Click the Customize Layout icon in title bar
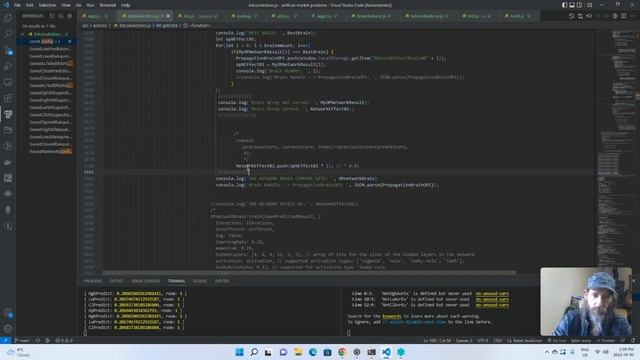Viewport: 640px width, 360px height. coord(589,5)
